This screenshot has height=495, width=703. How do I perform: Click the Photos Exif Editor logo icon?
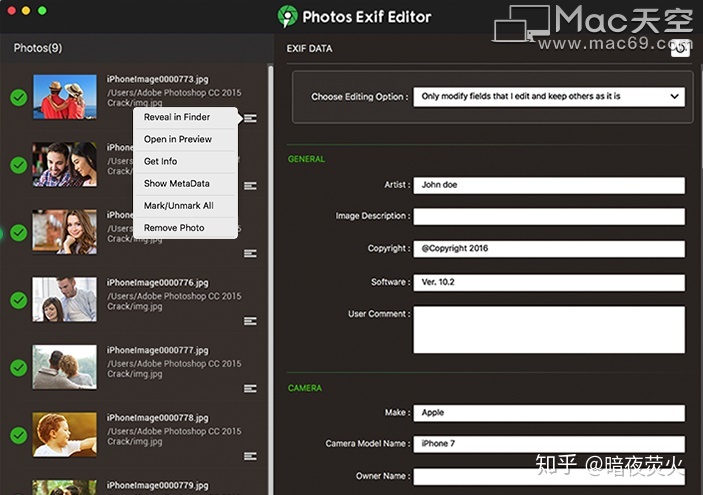287,17
